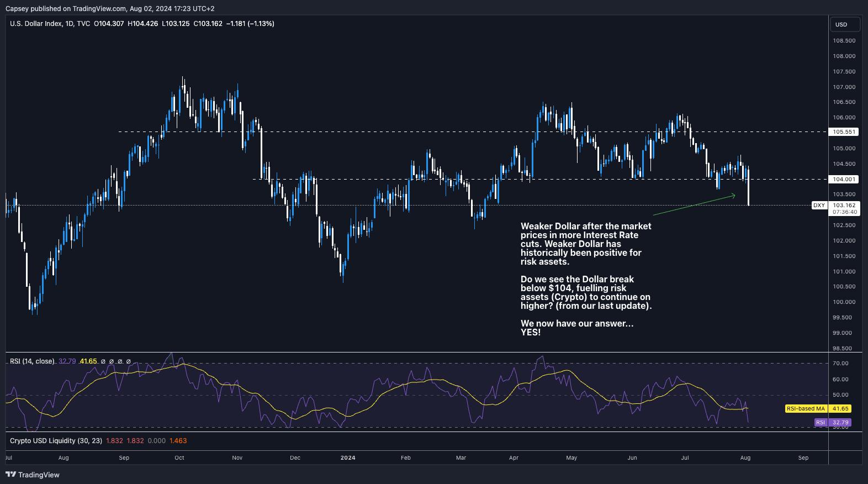This screenshot has height=484, width=868.
Task: Click the 50.00 RSI axis level
Action: tap(841, 395)
